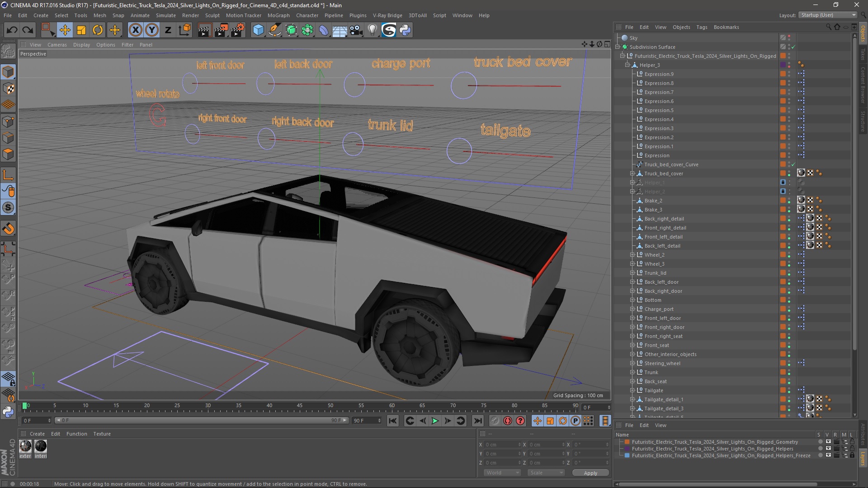Viewport: 868px width, 488px height.
Task: Collapse the Helper_3 tree node
Action: tap(627, 65)
